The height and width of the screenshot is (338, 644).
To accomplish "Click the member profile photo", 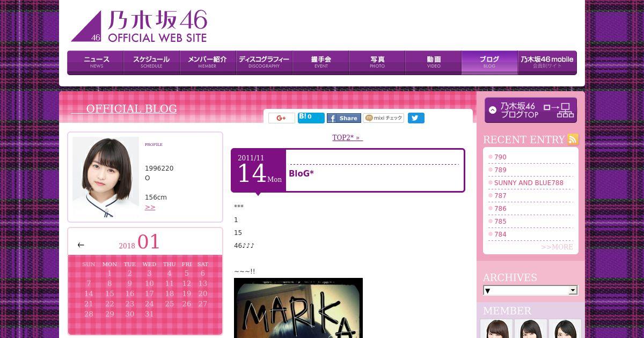I will tap(106, 177).
